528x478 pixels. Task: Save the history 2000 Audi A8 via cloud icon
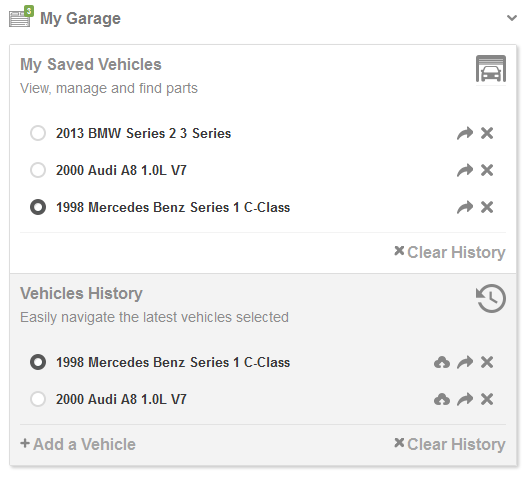(442, 400)
